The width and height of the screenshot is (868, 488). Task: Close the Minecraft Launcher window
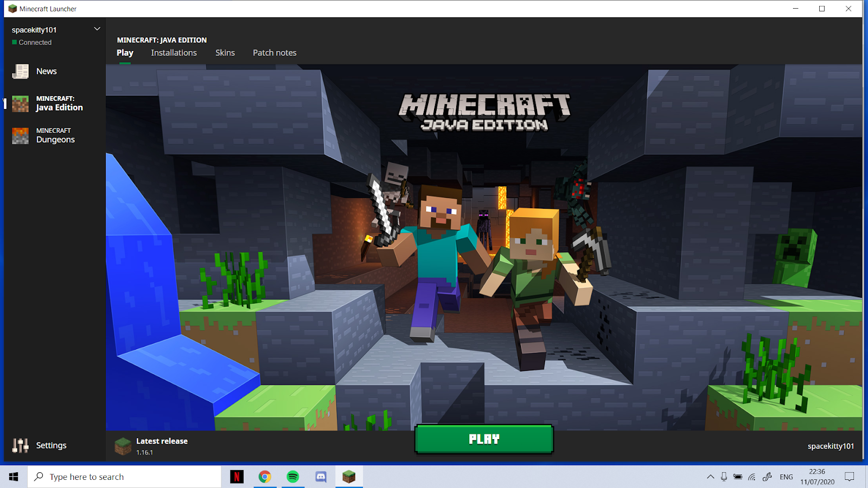(x=848, y=9)
